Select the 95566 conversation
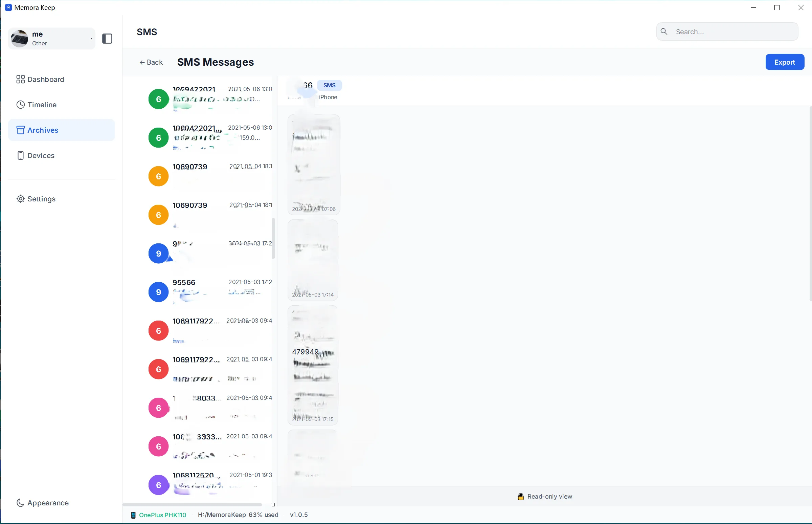This screenshot has height=524, width=812. (208, 292)
